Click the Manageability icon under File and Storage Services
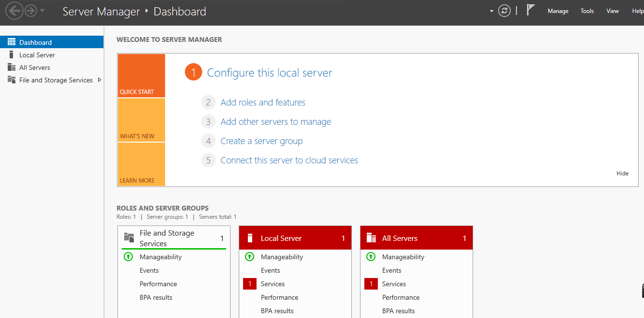The height and width of the screenshot is (318, 644). point(128,257)
